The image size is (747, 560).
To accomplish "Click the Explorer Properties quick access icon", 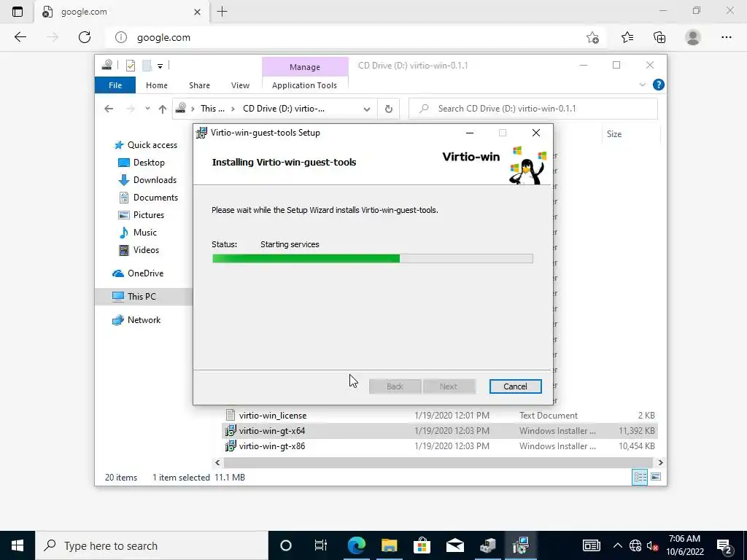I will coord(130,66).
